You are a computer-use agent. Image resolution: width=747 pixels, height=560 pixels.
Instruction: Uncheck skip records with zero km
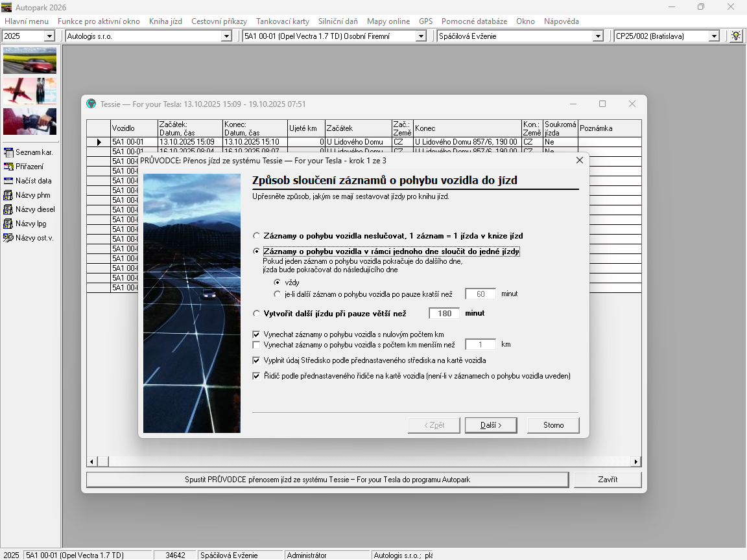click(256, 334)
